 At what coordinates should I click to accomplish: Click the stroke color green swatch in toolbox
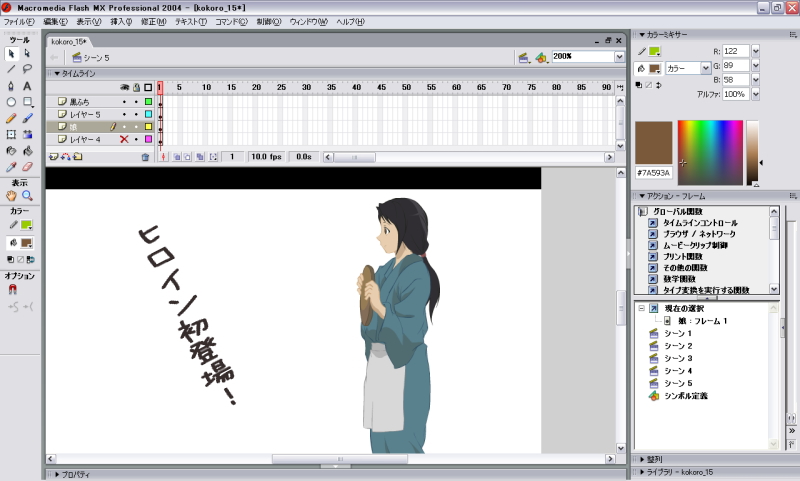coord(27,225)
